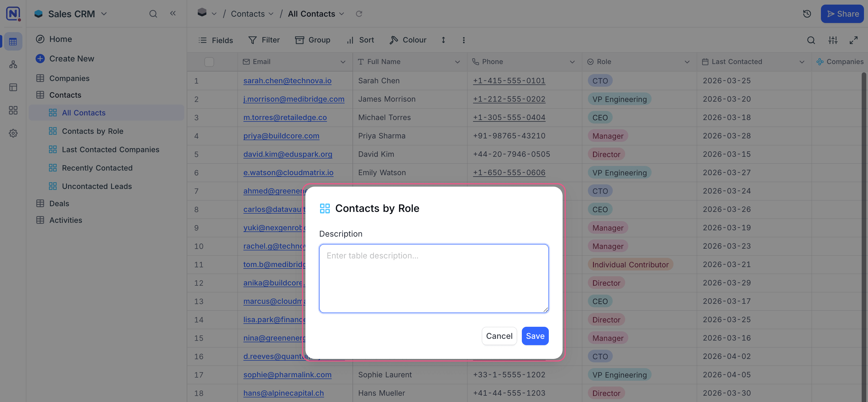Open the three-dot more options menu

[x=464, y=40]
